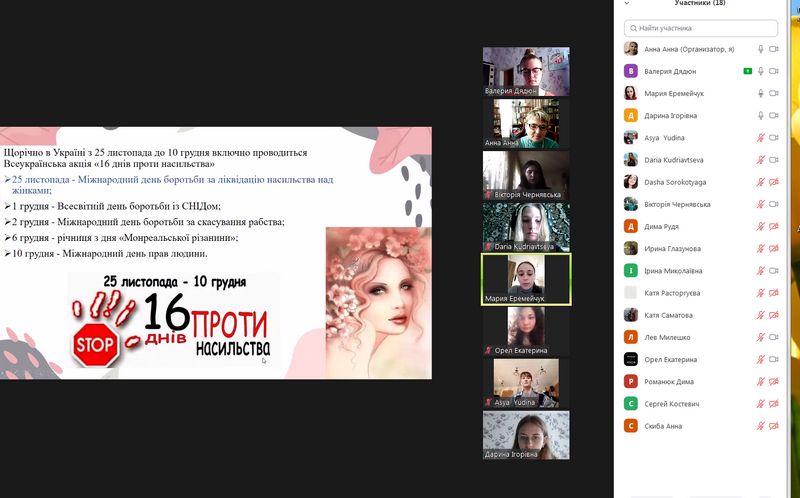800x498 pixels.
Task: Click purple avatar of Валерия Дядюн
Action: (631, 71)
